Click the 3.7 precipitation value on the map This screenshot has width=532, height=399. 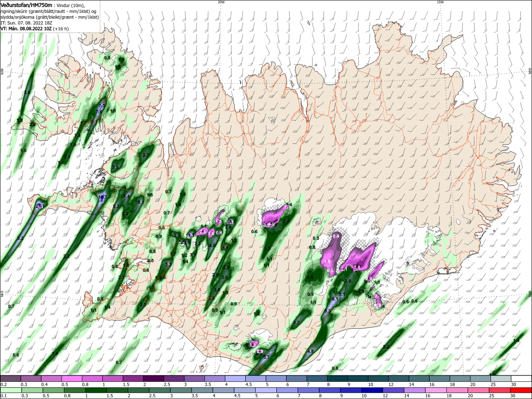point(296,323)
